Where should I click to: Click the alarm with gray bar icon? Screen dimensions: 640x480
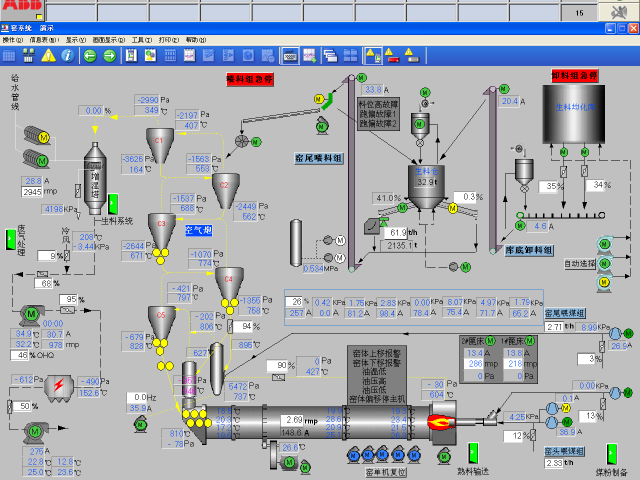[x=412, y=56]
